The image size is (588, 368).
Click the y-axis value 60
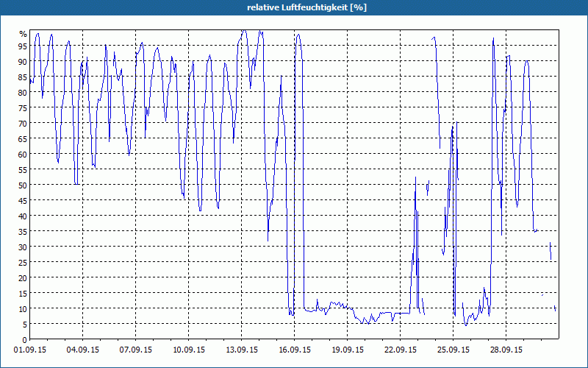pyautogui.click(x=23, y=155)
